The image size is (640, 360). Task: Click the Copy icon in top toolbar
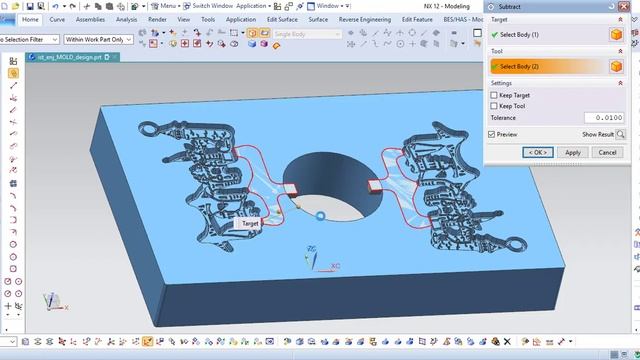click(98, 6)
